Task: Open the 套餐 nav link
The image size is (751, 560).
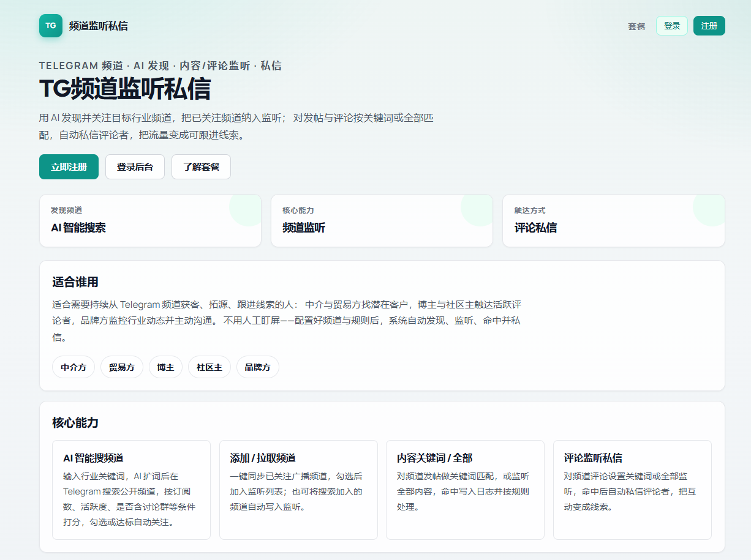Action: pos(636,26)
